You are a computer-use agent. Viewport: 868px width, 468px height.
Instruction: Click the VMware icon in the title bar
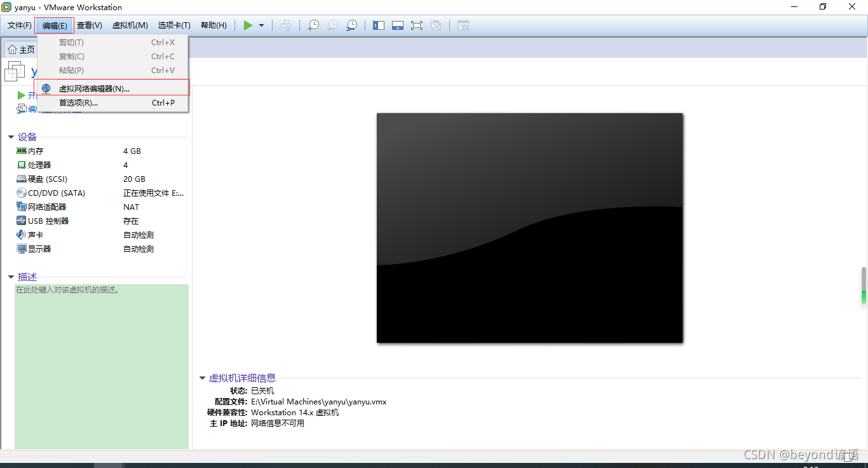click(6, 7)
